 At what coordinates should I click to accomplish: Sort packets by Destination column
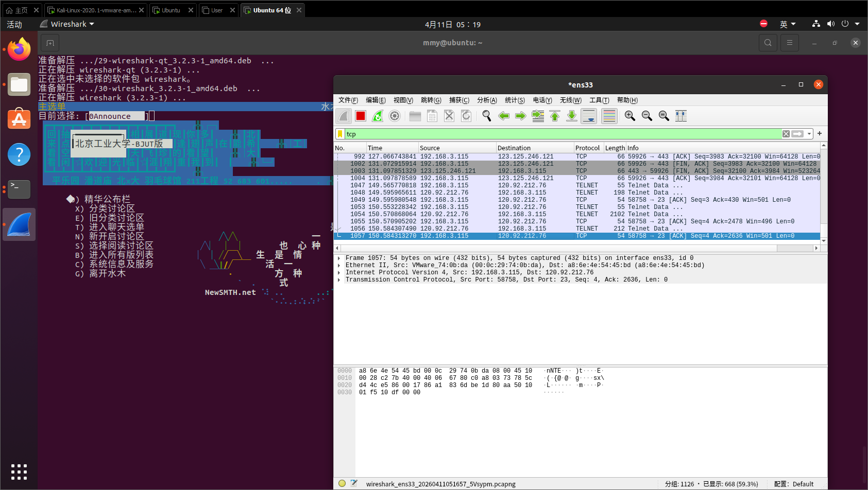(535, 148)
